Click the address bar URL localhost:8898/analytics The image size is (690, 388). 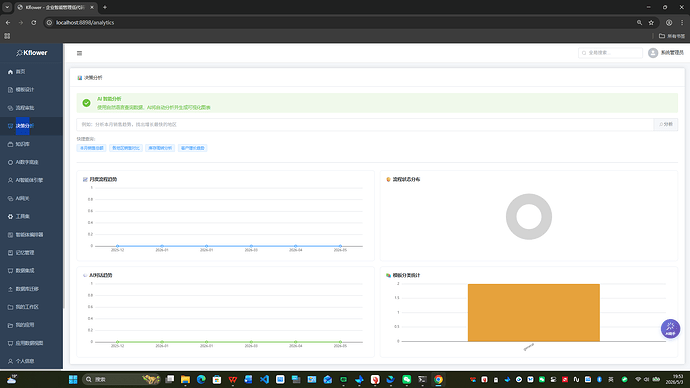pyautogui.click(x=85, y=22)
